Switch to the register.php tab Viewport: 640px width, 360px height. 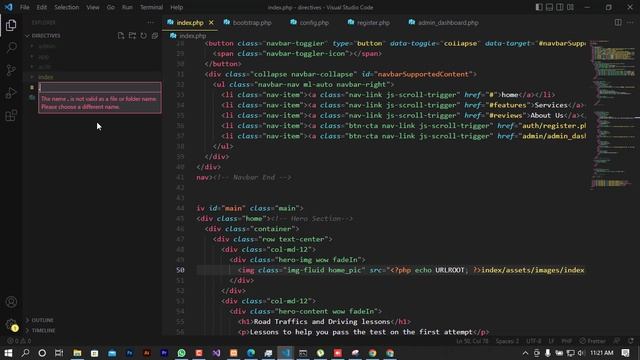[x=369, y=23]
